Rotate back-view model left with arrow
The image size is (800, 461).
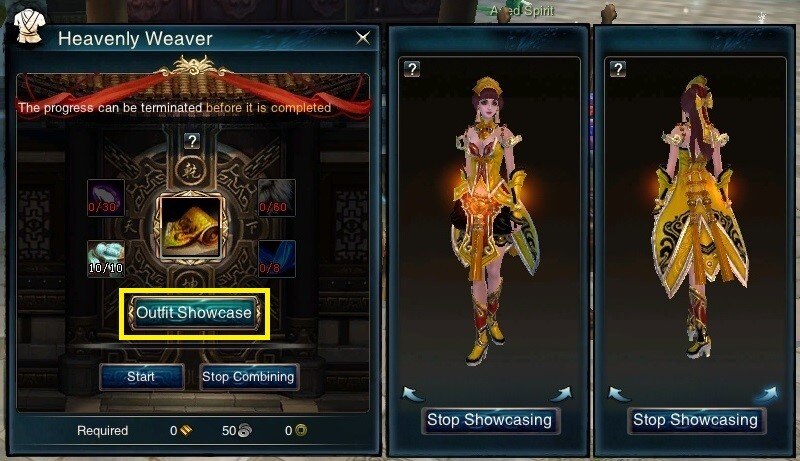[x=619, y=394]
